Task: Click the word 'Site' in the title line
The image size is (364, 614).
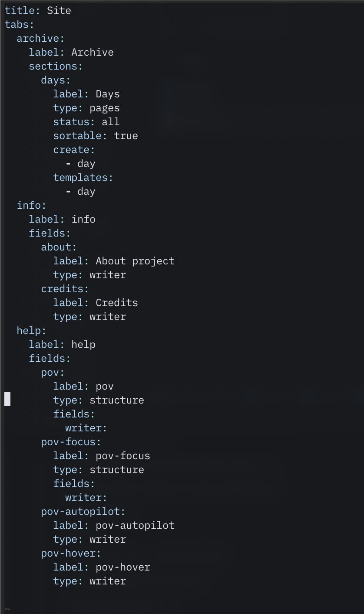Action: [59, 10]
